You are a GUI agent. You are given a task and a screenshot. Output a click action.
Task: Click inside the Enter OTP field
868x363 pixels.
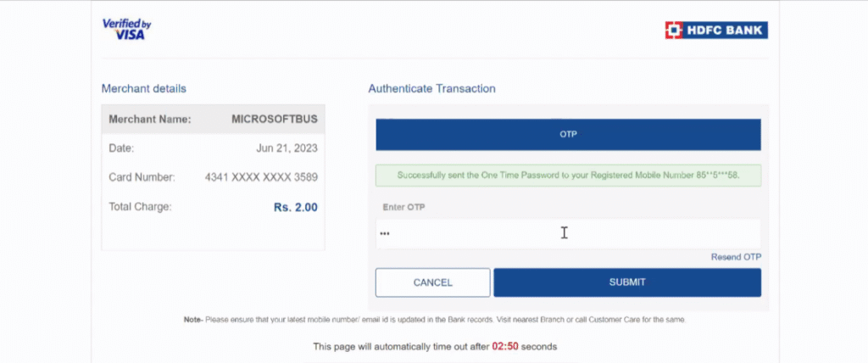[x=568, y=233]
